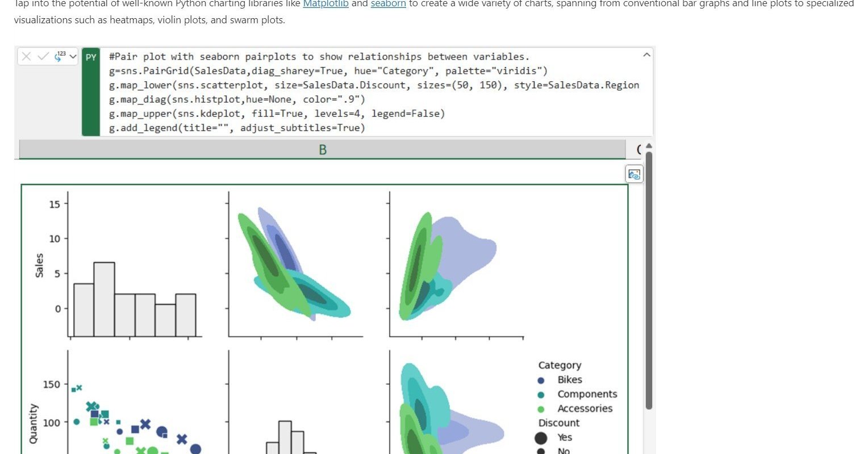Screen dimensions: 868x454
Task: Click the 'Components' legend label
Action: click(x=587, y=394)
